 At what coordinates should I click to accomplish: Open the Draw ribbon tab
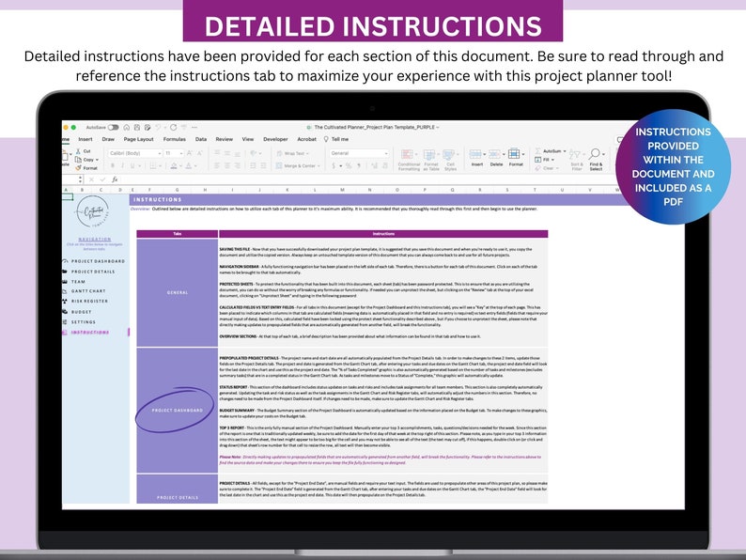point(108,139)
